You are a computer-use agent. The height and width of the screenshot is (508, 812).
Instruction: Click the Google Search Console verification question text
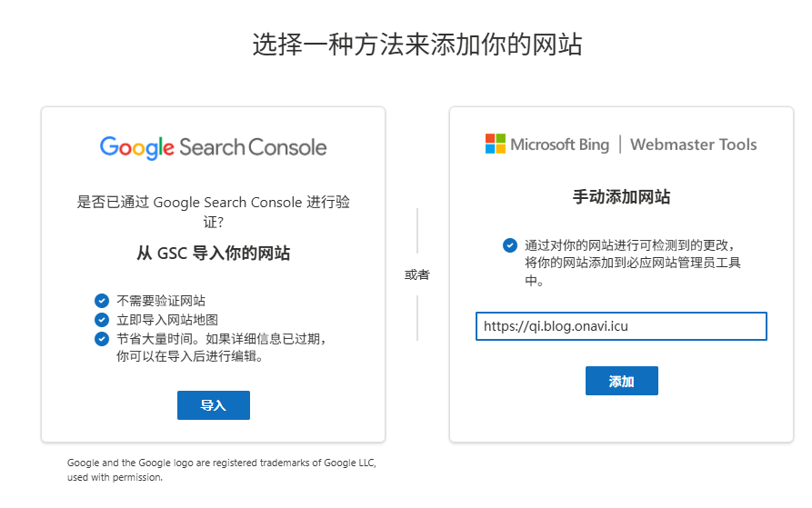(213, 212)
